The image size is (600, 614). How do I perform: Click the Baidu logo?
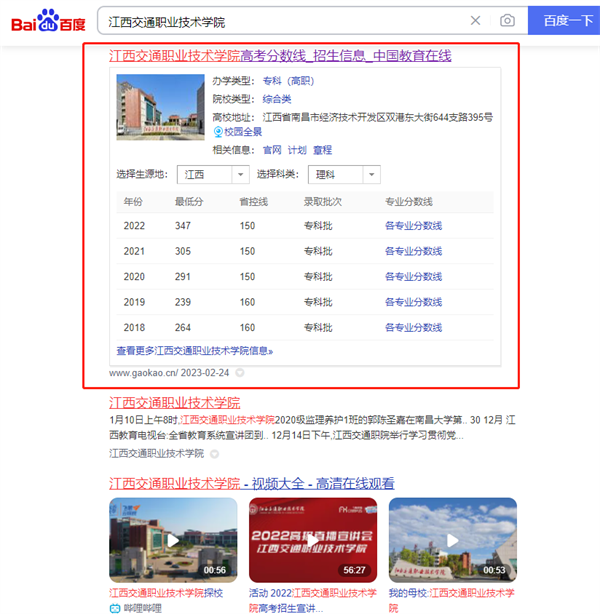(x=48, y=20)
